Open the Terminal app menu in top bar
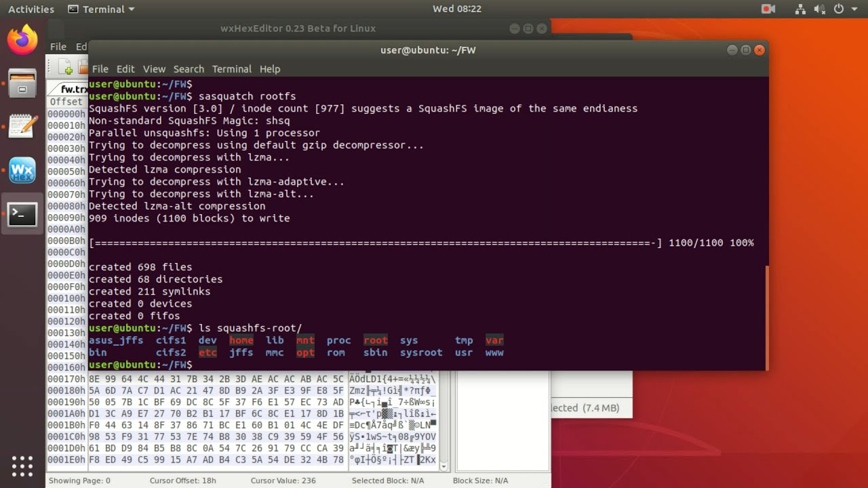The width and height of the screenshot is (868, 488). pos(102,9)
